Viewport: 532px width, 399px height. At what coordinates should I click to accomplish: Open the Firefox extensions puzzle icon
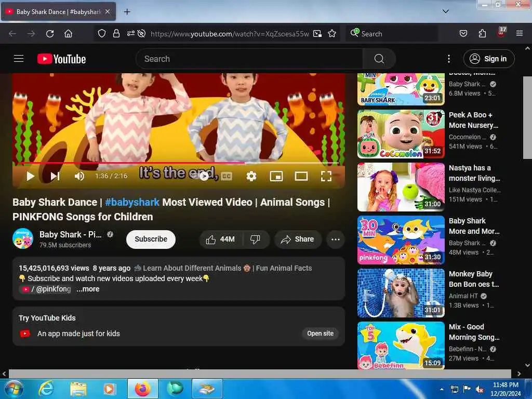pyautogui.click(x=482, y=34)
